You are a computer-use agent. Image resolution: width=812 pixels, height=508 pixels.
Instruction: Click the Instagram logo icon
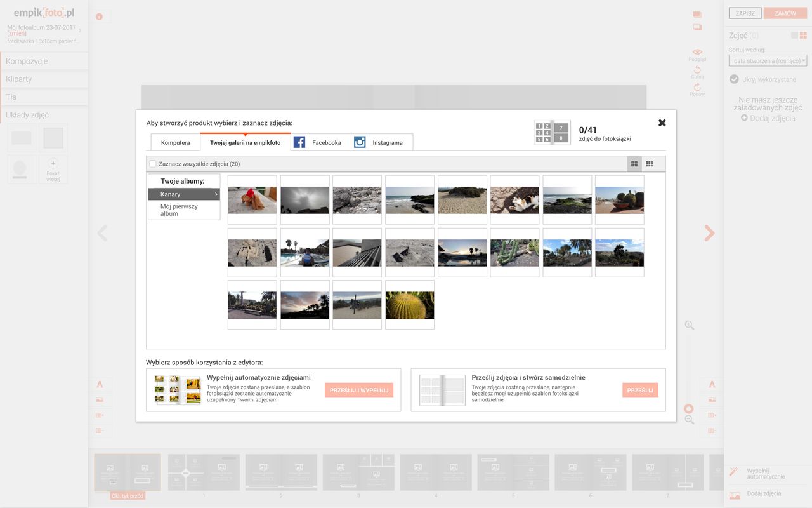coord(360,142)
